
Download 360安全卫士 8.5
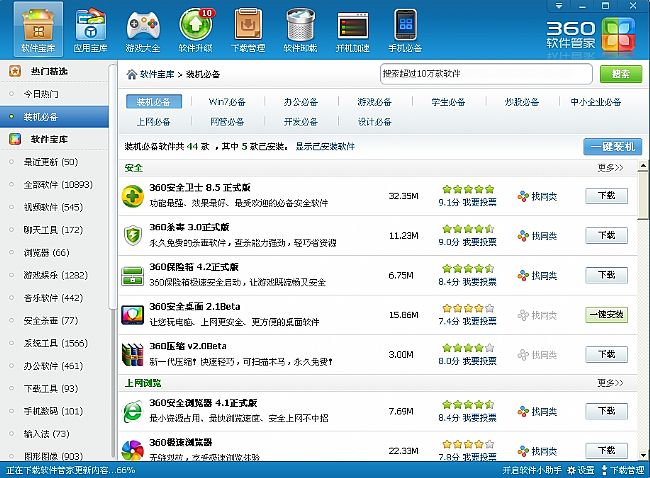click(x=606, y=196)
